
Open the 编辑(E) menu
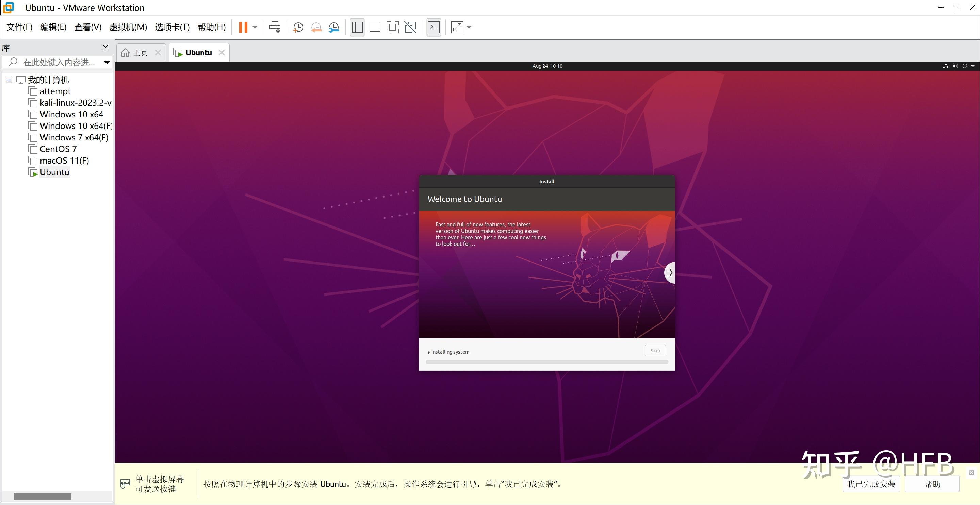(53, 27)
